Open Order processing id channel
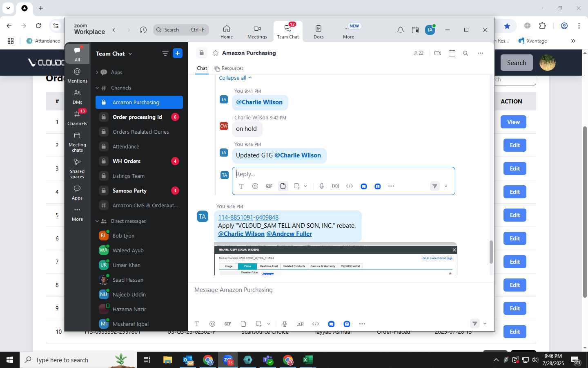This screenshot has height=368, width=588. [139, 117]
